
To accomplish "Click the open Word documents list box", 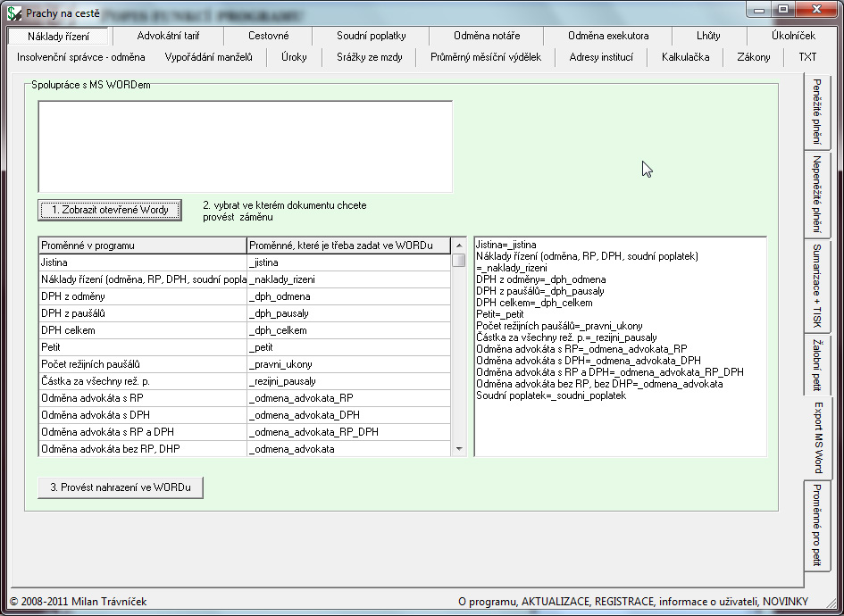I will (245, 146).
